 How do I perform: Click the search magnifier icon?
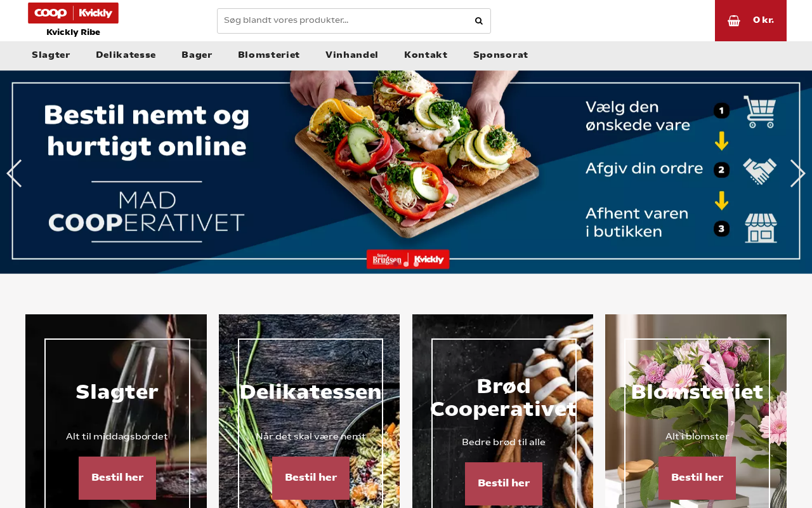coord(479,21)
